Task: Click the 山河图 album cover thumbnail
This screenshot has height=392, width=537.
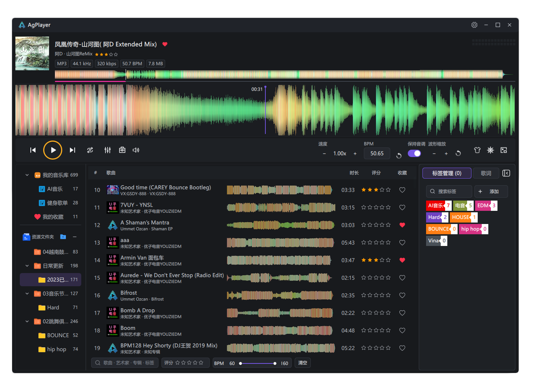Action: [x=32, y=53]
